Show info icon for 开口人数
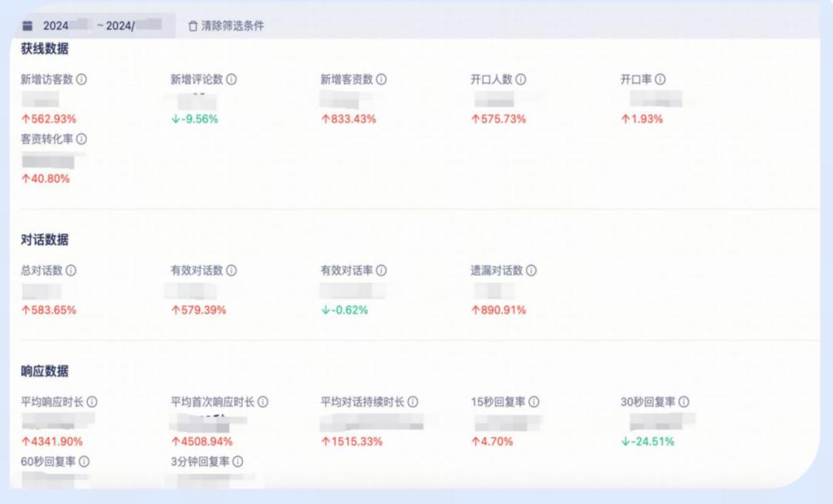The width and height of the screenshot is (833, 504). point(521,79)
